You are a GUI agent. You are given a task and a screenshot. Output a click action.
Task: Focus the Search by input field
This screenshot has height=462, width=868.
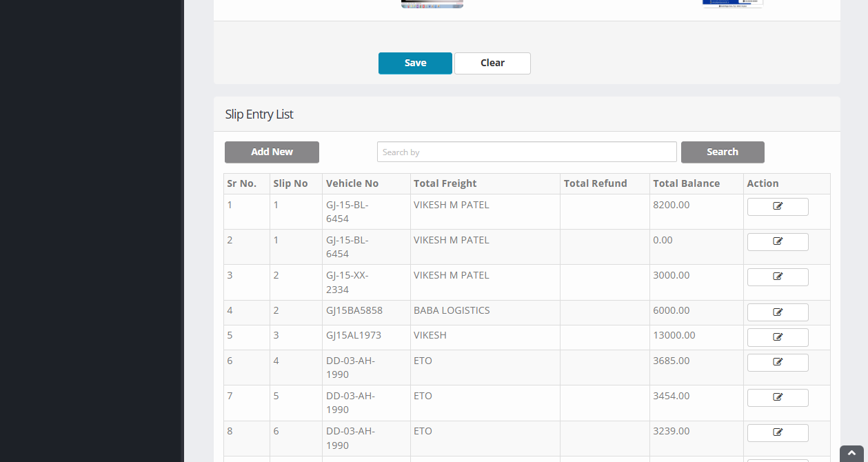coord(527,152)
